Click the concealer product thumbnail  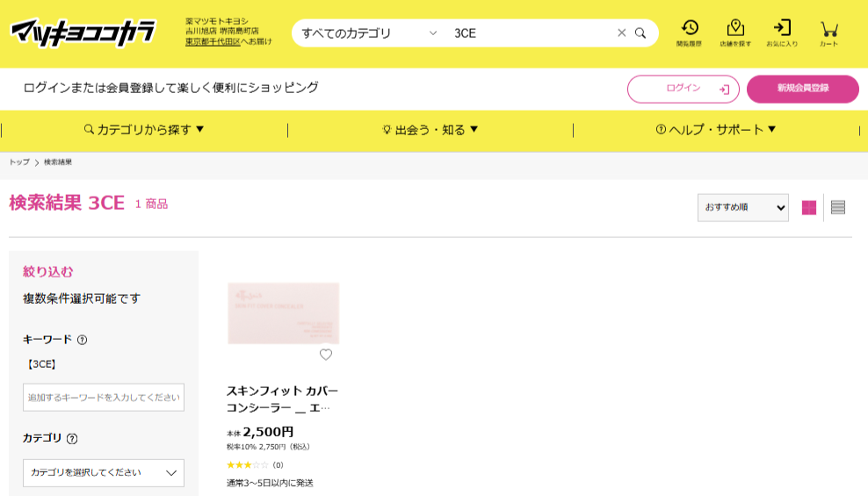click(x=284, y=313)
